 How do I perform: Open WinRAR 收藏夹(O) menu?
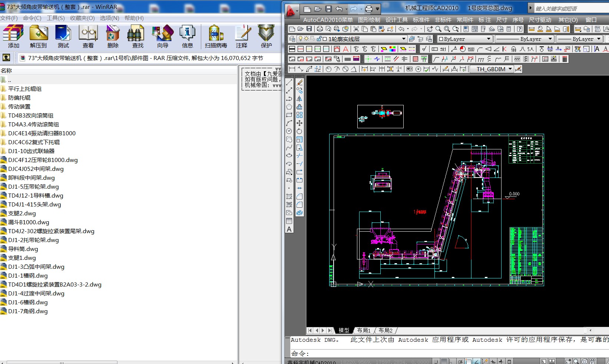pyautogui.click(x=82, y=18)
